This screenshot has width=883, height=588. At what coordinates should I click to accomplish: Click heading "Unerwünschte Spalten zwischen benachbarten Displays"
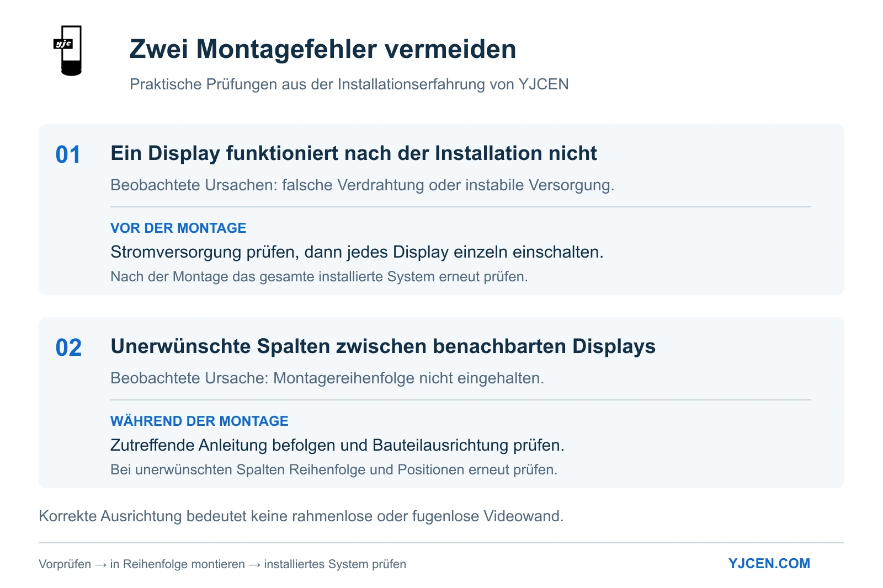click(x=383, y=346)
